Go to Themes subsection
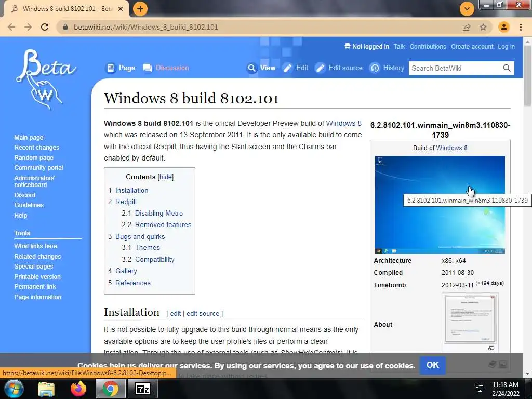The height and width of the screenshot is (399, 532). (147, 248)
